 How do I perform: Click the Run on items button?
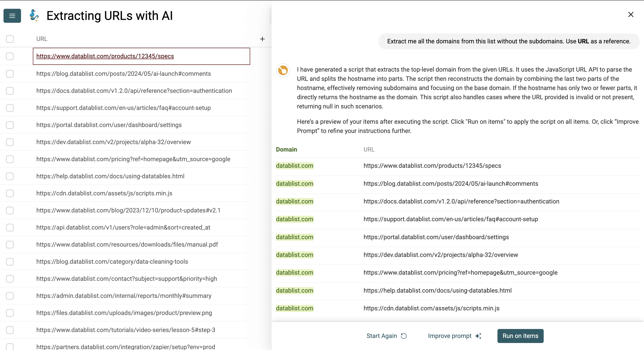click(x=520, y=336)
